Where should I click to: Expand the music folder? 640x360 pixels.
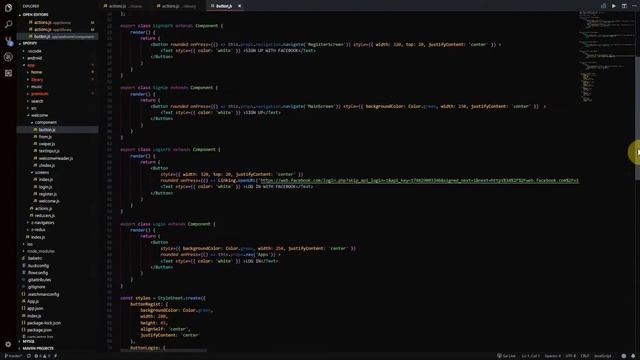36,87
